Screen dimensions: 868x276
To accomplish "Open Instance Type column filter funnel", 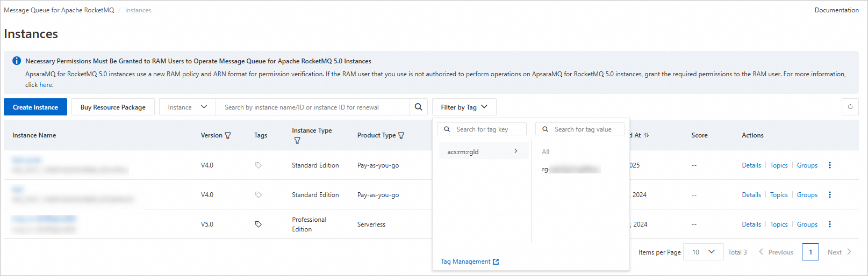I will point(297,141).
